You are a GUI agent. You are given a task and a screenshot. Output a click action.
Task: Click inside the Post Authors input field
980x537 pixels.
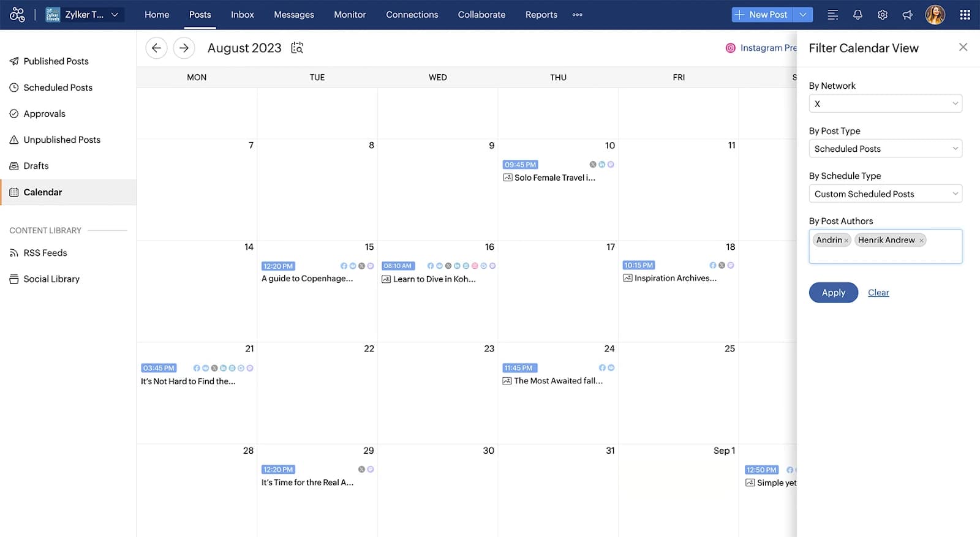tap(885, 254)
